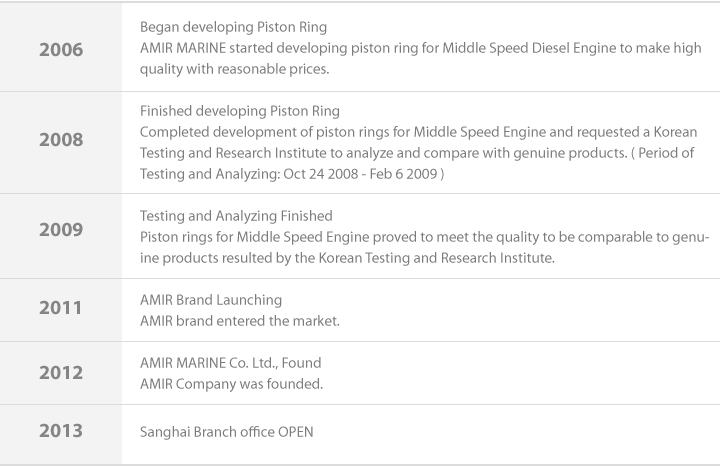
Task: Select the 2008 year cell
Action: [x=61, y=141]
